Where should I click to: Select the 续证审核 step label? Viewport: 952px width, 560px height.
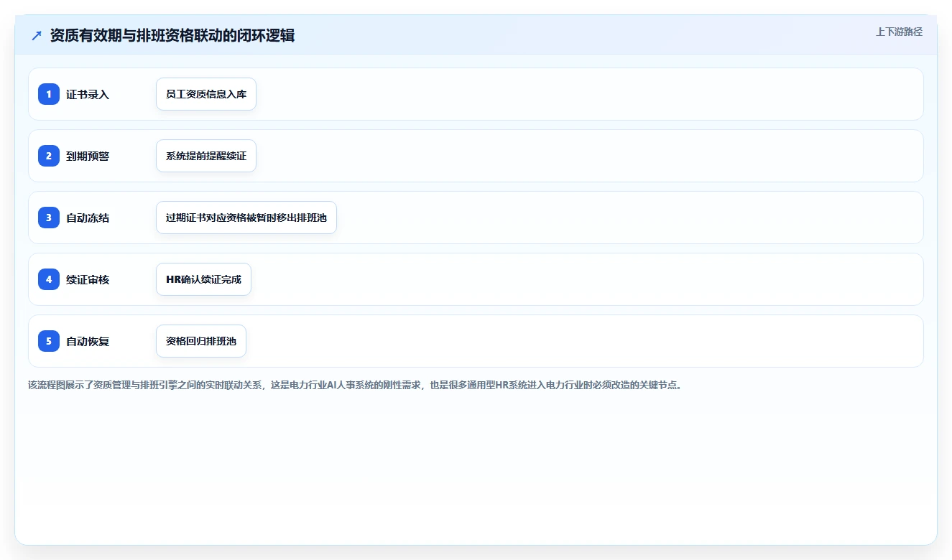pos(88,279)
